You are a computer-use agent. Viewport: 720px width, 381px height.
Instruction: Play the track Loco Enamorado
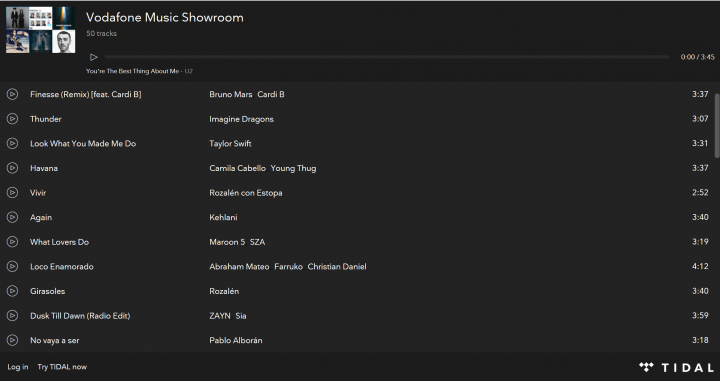click(12, 267)
